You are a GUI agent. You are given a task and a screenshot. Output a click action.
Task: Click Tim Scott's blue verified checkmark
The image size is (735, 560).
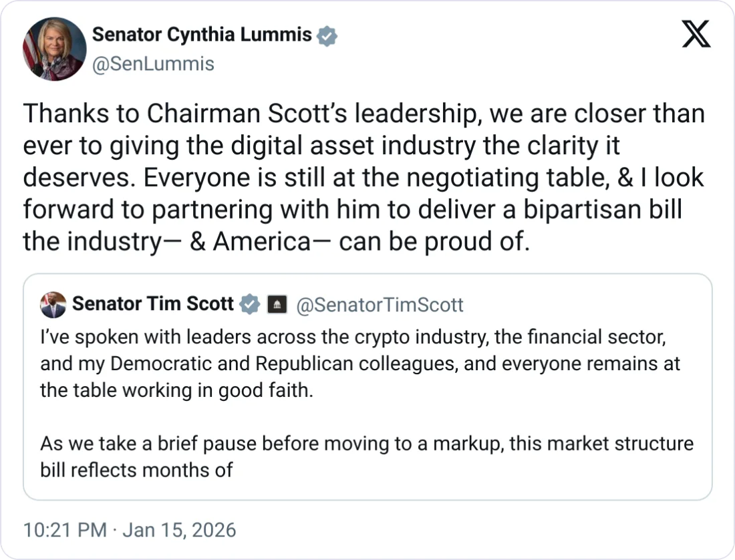(x=250, y=304)
